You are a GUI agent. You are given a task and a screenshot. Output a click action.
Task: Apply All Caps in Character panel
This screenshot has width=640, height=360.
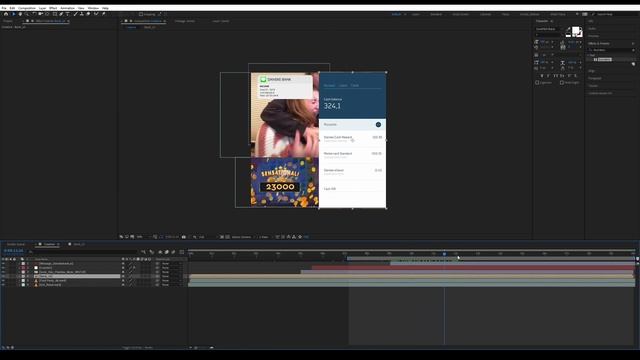click(556, 76)
